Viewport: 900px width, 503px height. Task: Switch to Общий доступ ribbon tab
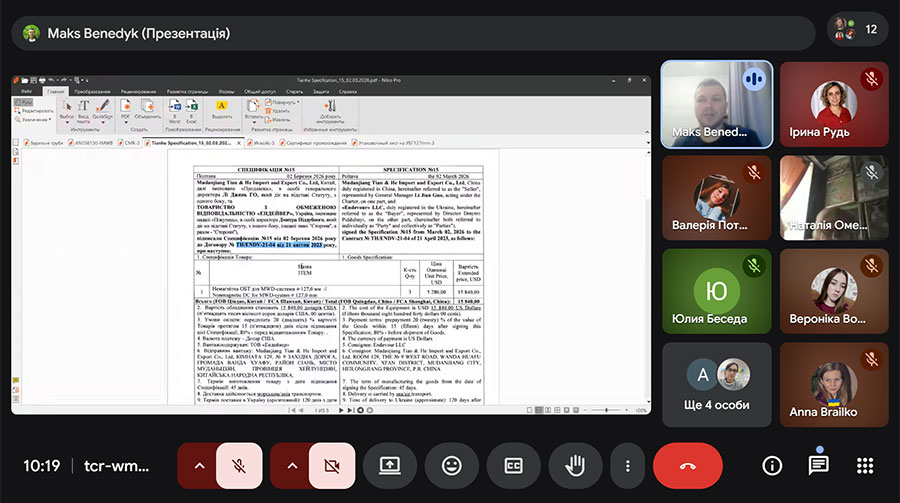(260, 91)
